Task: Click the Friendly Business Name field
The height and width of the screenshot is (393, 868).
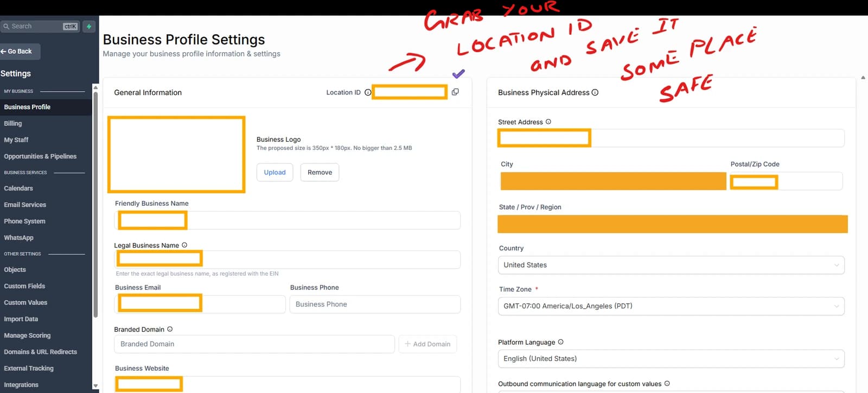Action: (288, 220)
